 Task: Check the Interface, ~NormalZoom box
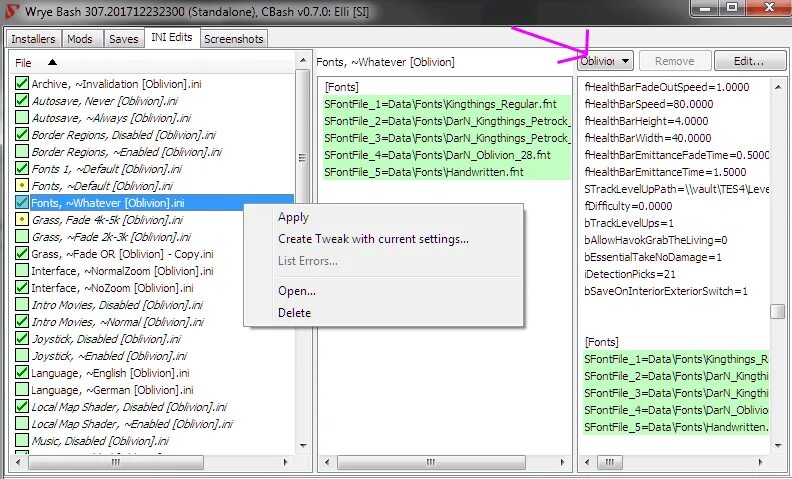(x=22, y=270)
